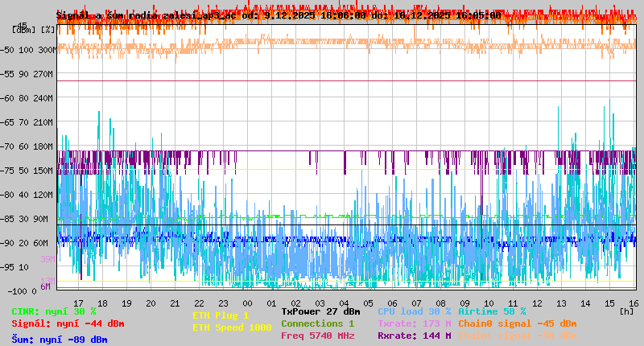The height and width of the screenshot is (346, 644).
Task: Select the CPU load legend entry
Action: click(x=414, y=311)
